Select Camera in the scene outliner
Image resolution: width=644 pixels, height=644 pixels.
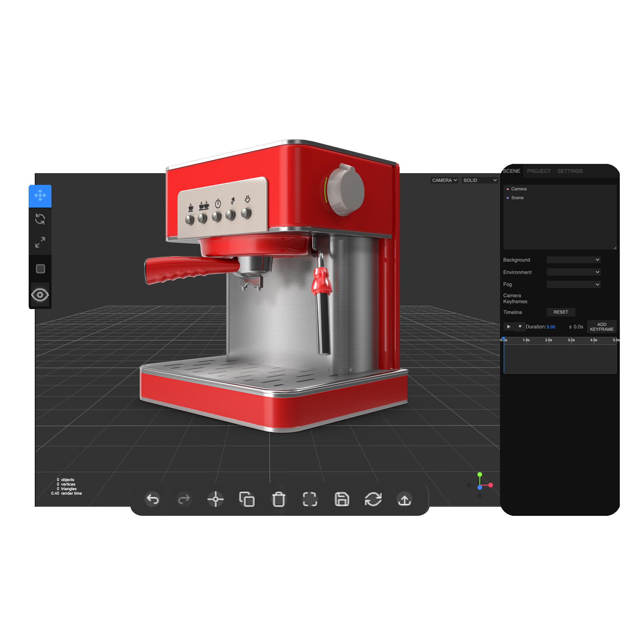point(519,189)
